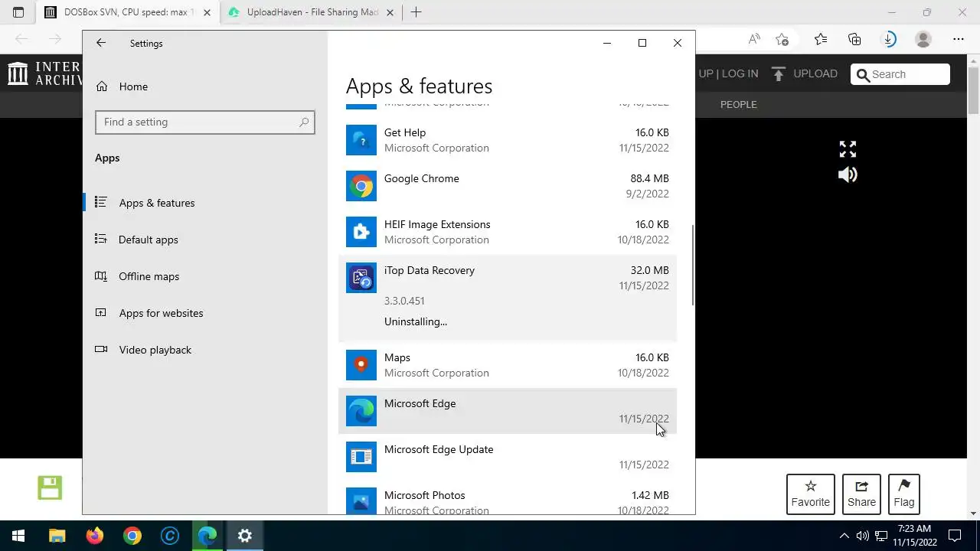Click iTop Data Recovery app icon
Screen dimensions: 980x551
pyautogui.click(x=361, y=278)
